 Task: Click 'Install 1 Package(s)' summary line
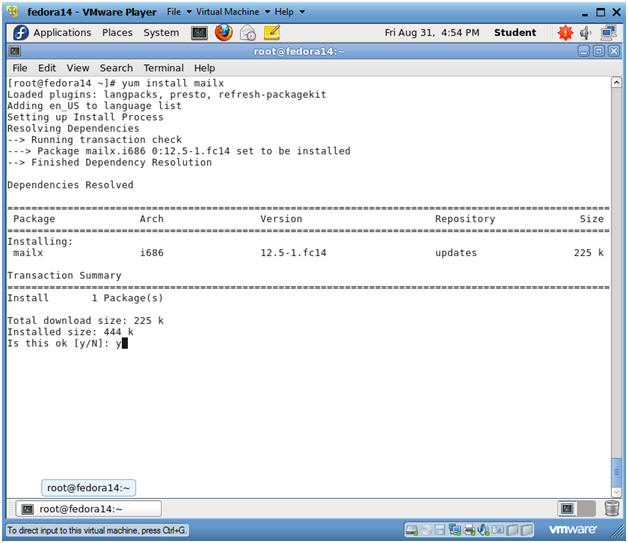point(85,298)
